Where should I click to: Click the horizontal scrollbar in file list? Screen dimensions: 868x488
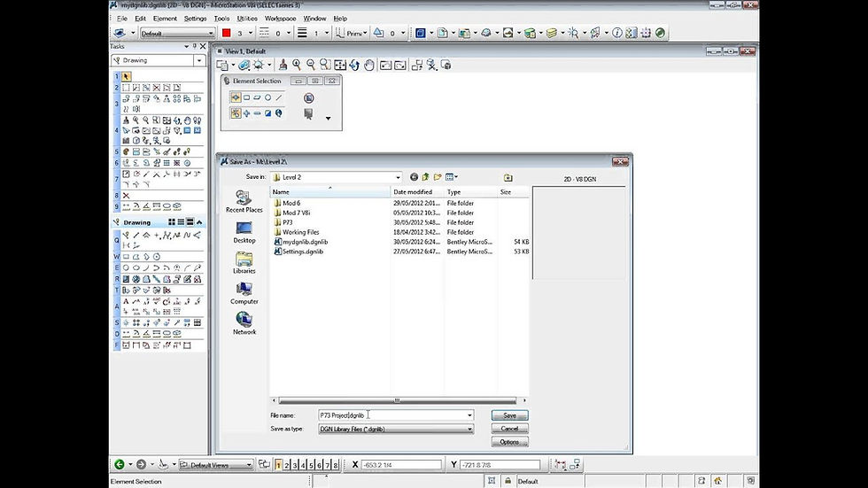pyautogui.click(x=398, y=400)
